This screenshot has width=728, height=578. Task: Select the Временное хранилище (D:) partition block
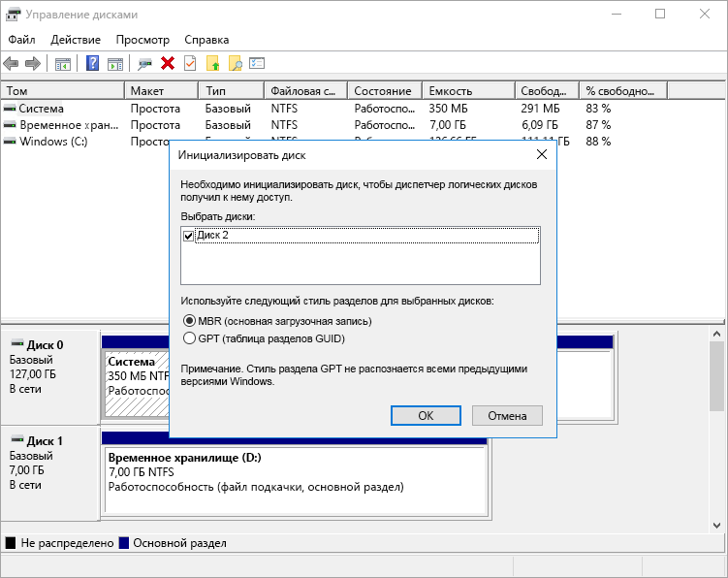[x=296, y=479]
